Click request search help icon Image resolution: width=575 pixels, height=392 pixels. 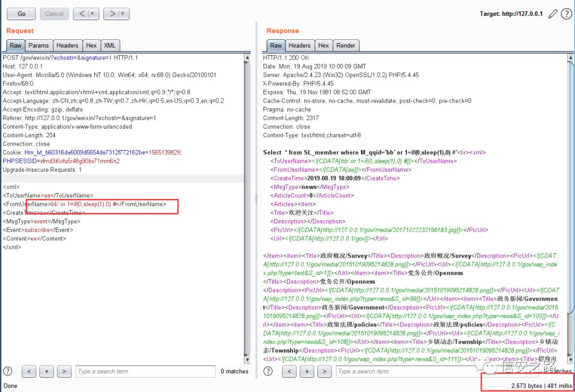(x=7, y=371)
